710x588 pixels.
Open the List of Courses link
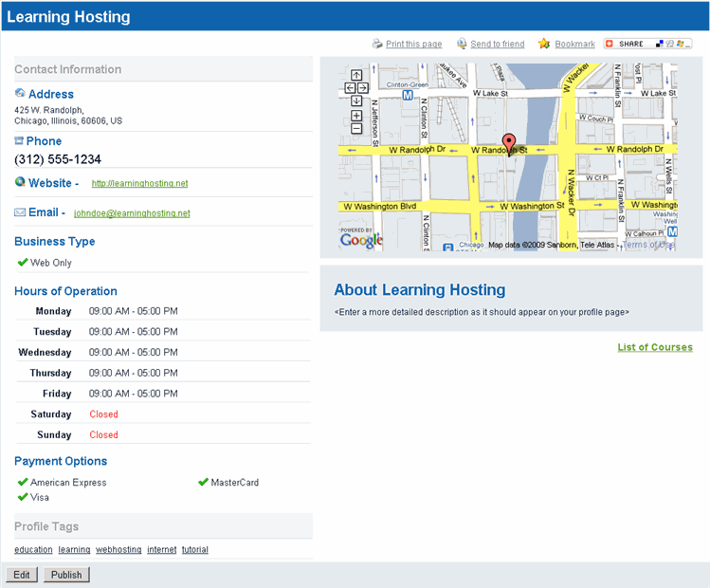(x=655, y=347)
